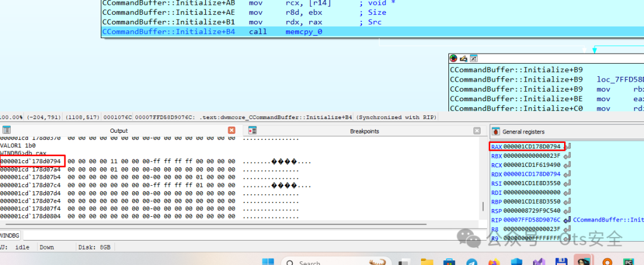Select the call memcpy_0 instruction line
Viewport: 644px width, 265px height.
point(372,32)
